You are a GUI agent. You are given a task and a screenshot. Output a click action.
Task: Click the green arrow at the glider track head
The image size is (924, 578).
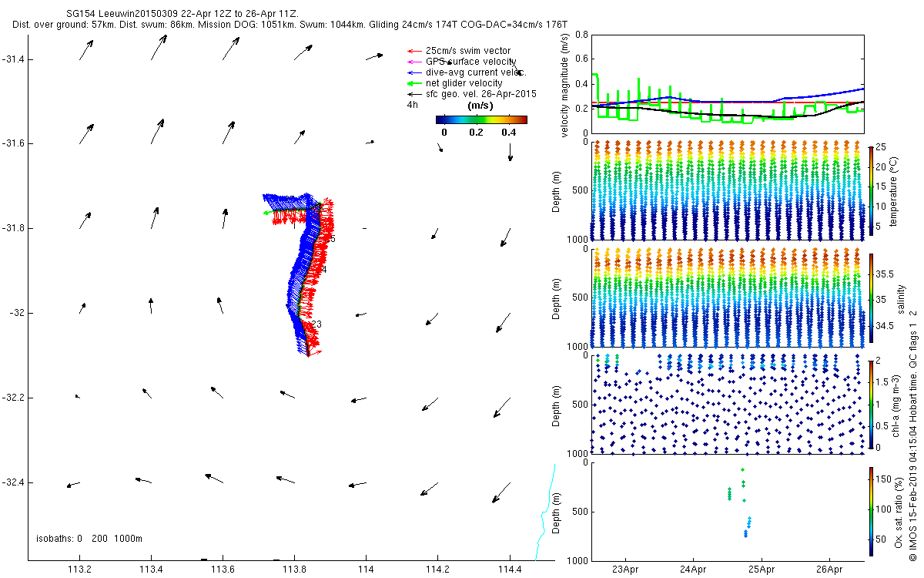click(269, 213)
